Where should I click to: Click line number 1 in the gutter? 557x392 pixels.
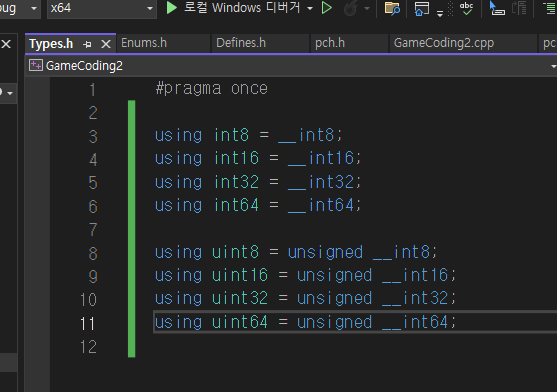coord(92,89)
